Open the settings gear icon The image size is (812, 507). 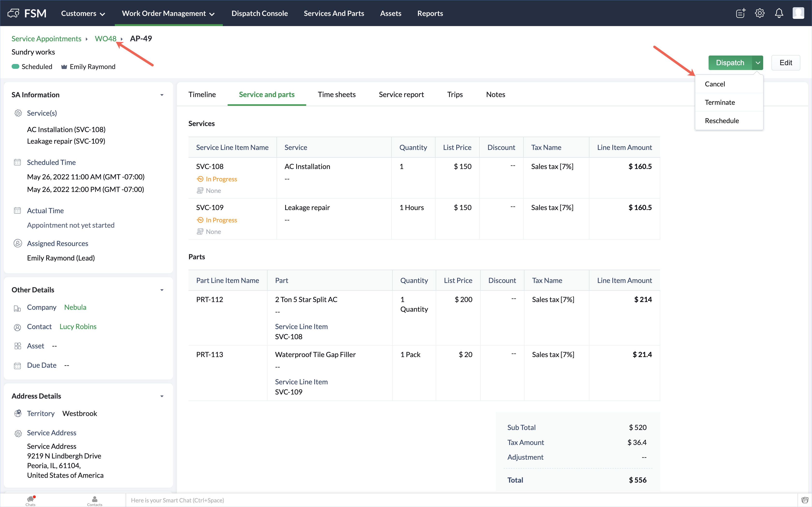coord(760,14)
